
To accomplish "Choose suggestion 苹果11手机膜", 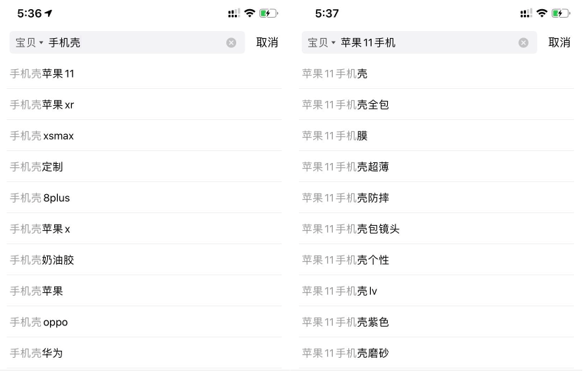I will pos(436,136).
